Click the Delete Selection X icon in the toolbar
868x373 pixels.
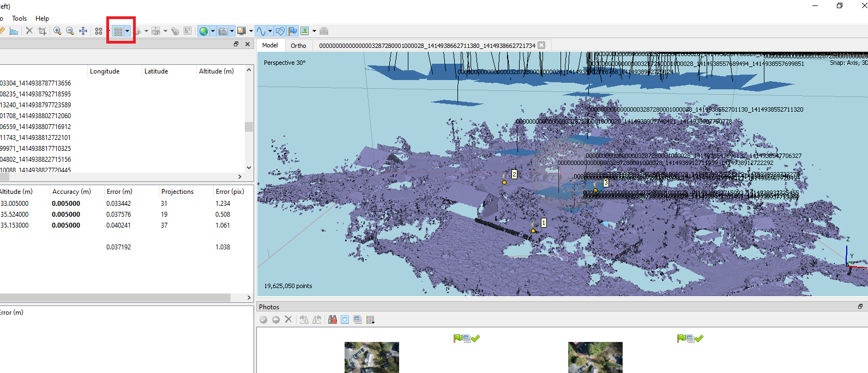pos(29,31)
